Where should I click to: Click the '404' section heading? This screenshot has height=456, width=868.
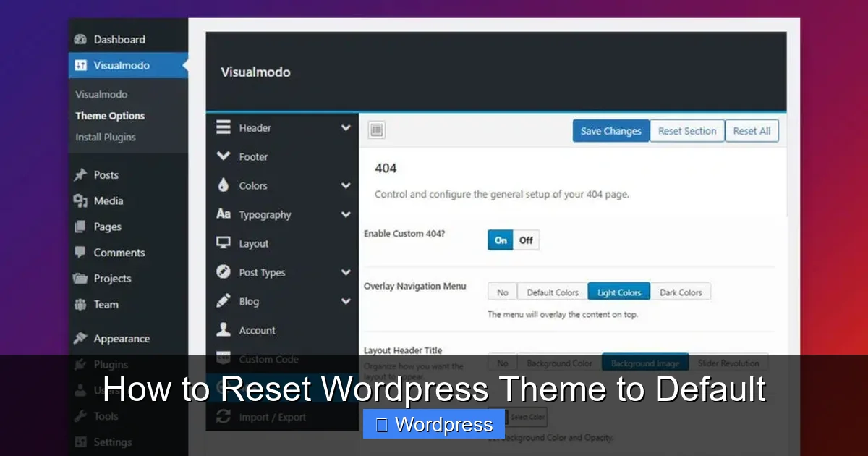coord(386,168)
